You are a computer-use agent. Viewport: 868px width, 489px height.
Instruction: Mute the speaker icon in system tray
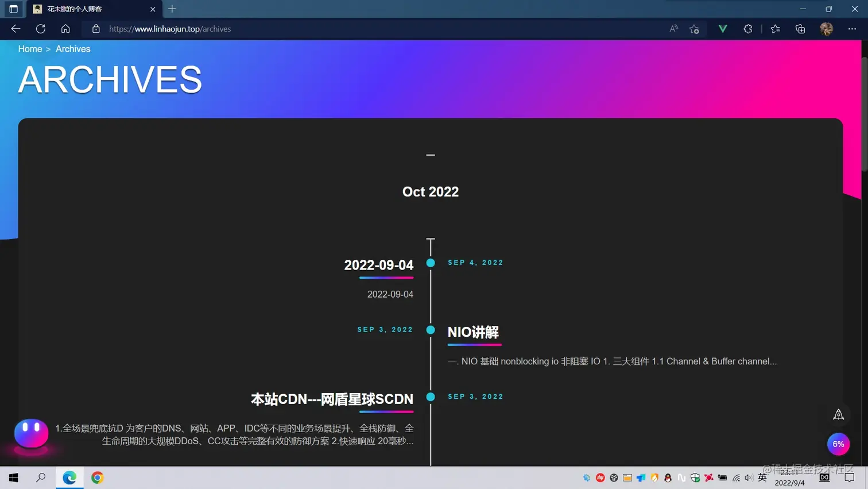[x=749, y=478]
